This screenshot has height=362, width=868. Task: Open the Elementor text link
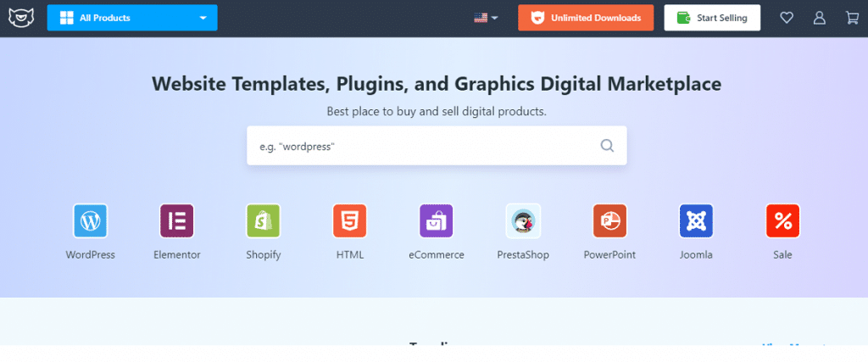(x=176, y=255)
